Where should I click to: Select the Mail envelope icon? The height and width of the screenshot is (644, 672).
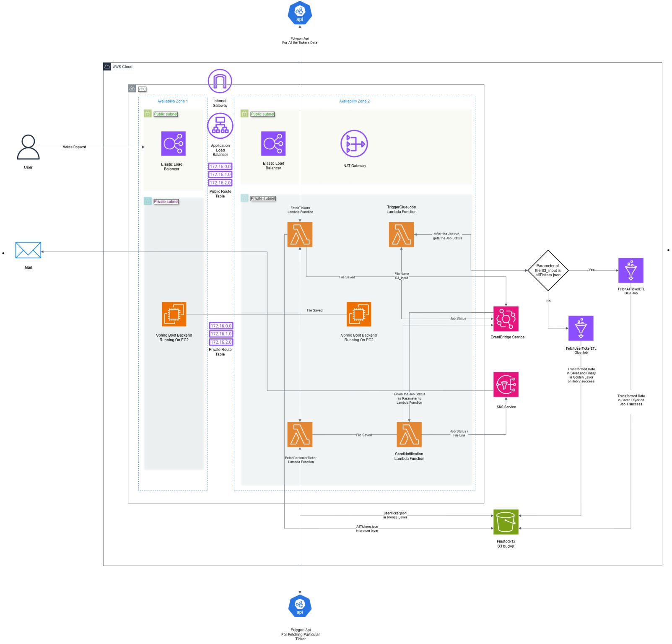pyautogui.click(x=28, y=250)
